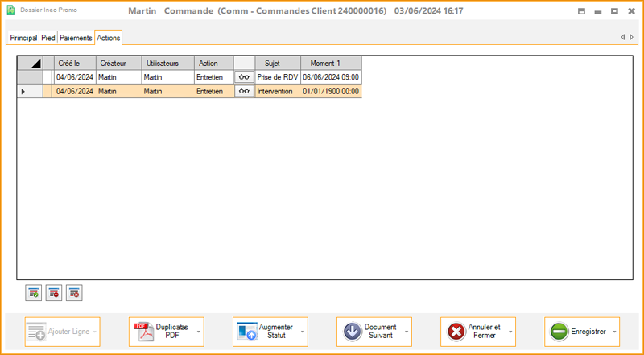The width and height of the screenshot is (644, 355).
Task: Open glasses view icon for Intervention row
Action: (x=244, y=92)
